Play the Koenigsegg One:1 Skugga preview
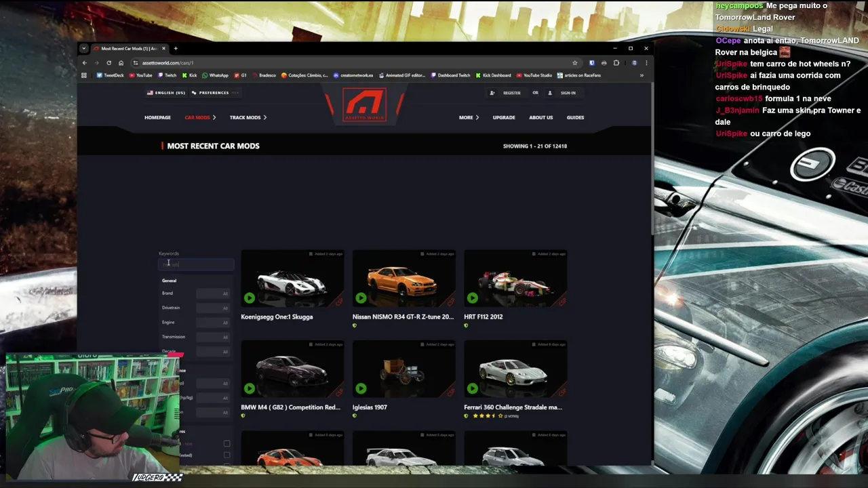Screen dimensions: 868x488 point(250,298)
